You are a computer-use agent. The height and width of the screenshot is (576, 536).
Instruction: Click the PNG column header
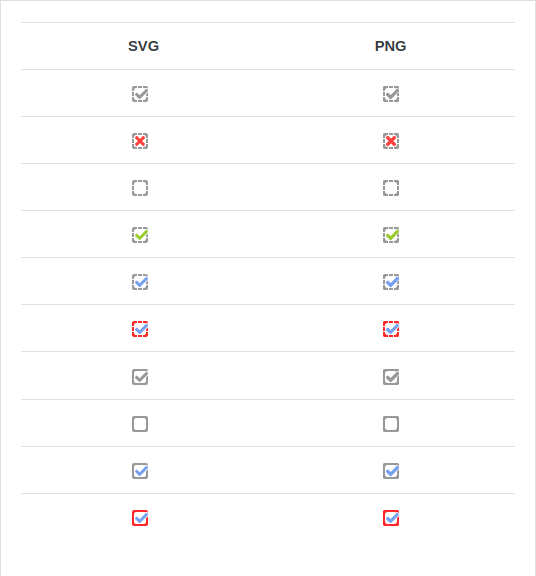tap(390, 46)
